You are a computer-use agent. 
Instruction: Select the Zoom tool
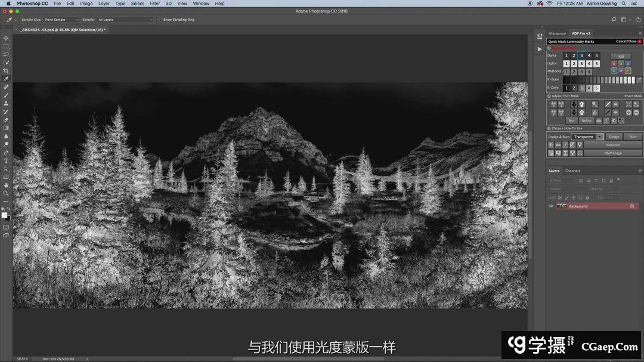6,193
